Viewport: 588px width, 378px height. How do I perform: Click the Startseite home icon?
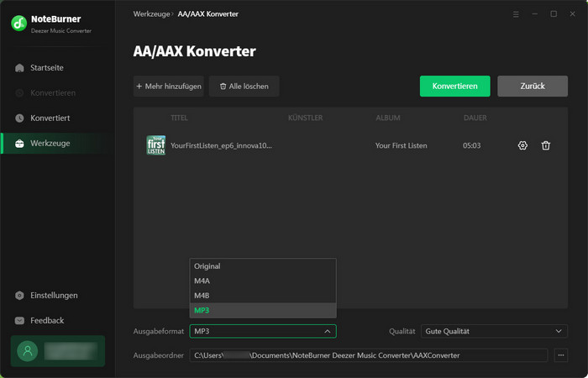click(19, 68)
